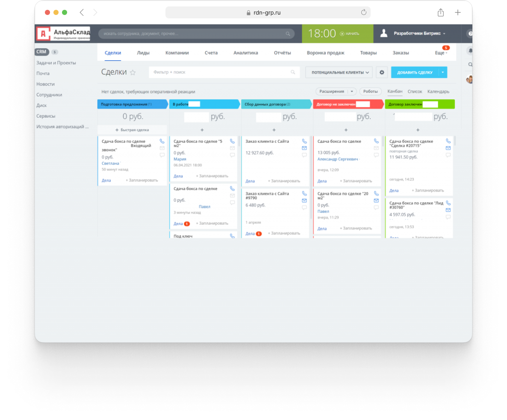Screen dimensions: 507x420
Task: Open a new browser tab with plus icon
Action: (457, 12)
